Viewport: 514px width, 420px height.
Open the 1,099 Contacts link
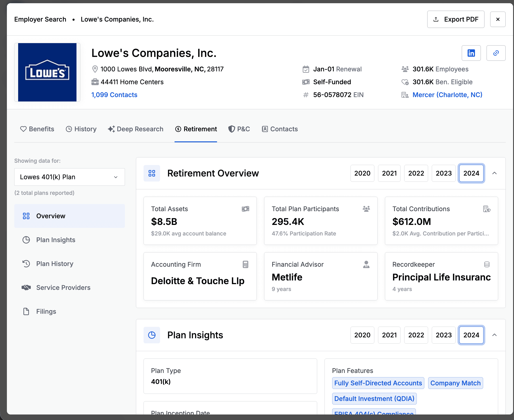pos(114,95)
